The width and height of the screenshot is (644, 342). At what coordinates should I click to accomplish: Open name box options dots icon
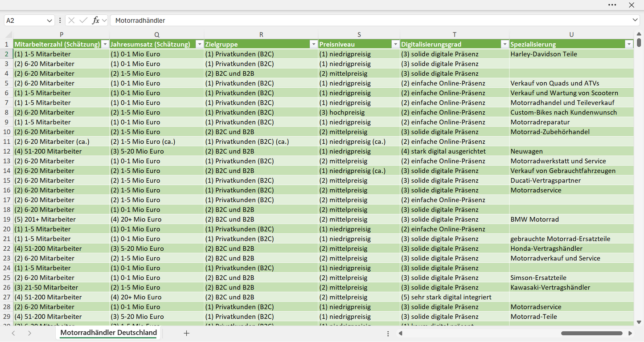[x=60, y=20]
